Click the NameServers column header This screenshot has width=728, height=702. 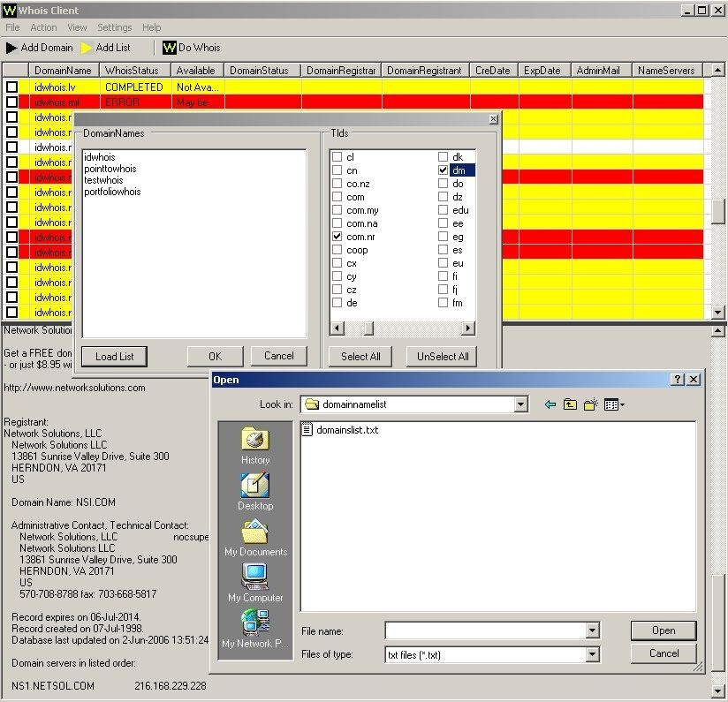point(666,70)
